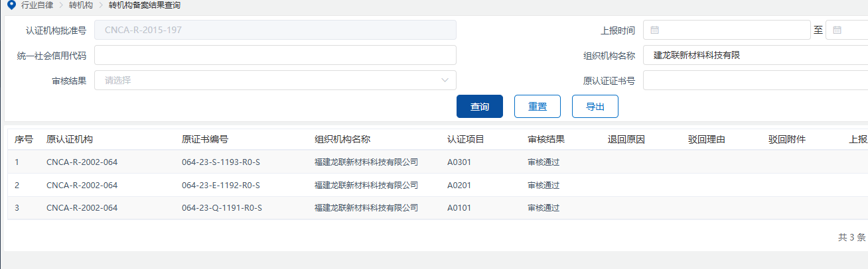
Task: Select the row with certificate 064-23-Q-1191-R0-S
Action: [x=221, y=208]
